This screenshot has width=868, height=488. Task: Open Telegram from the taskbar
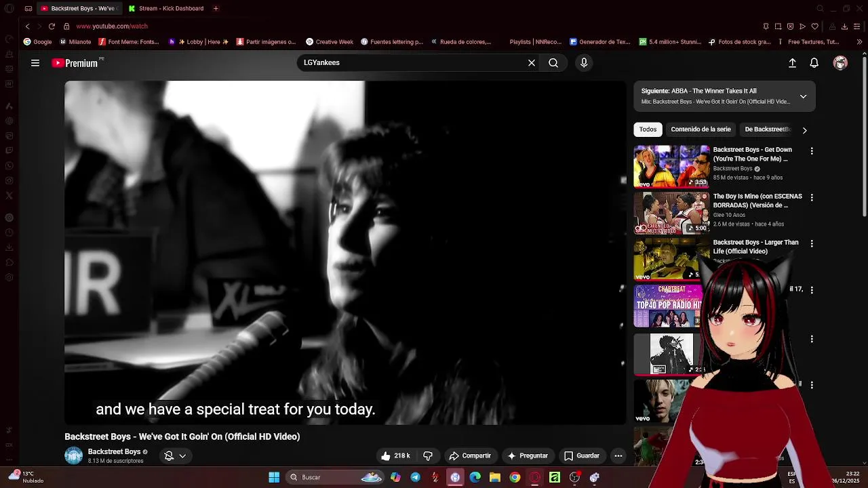click(415, 477)
